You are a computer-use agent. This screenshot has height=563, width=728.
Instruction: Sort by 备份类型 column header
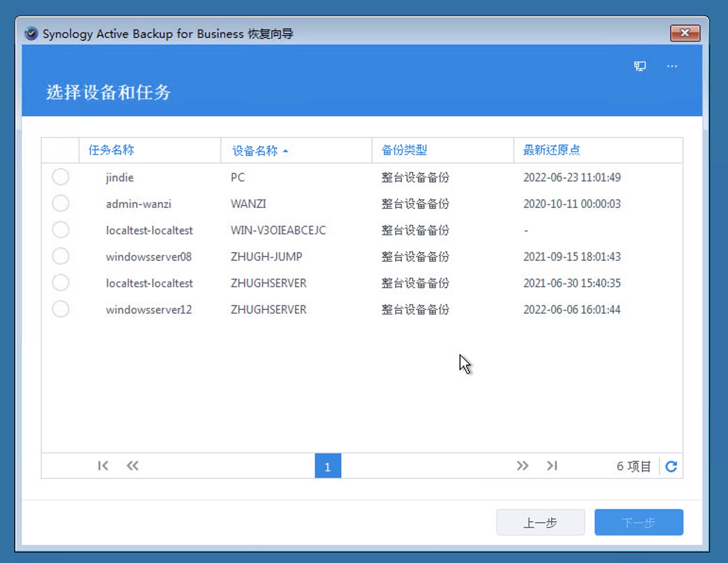(x=443, y=150)
